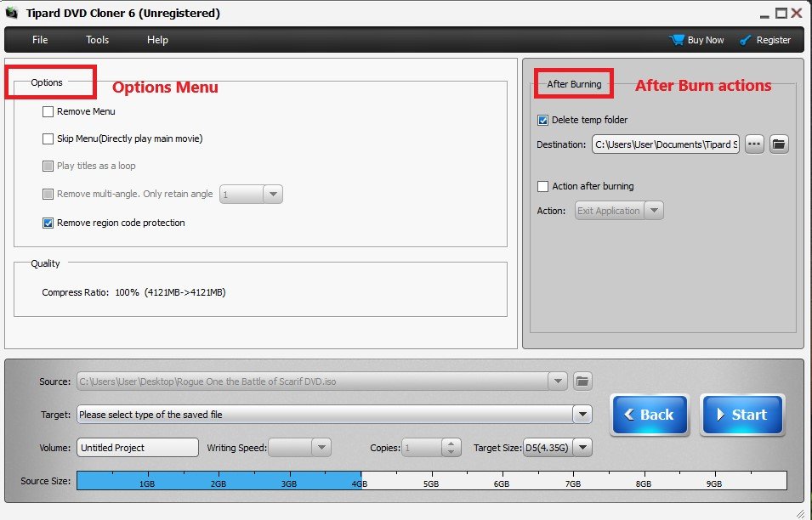Go Back to the previous step
The height and width of the screenshot is (520, 812).
650,415
